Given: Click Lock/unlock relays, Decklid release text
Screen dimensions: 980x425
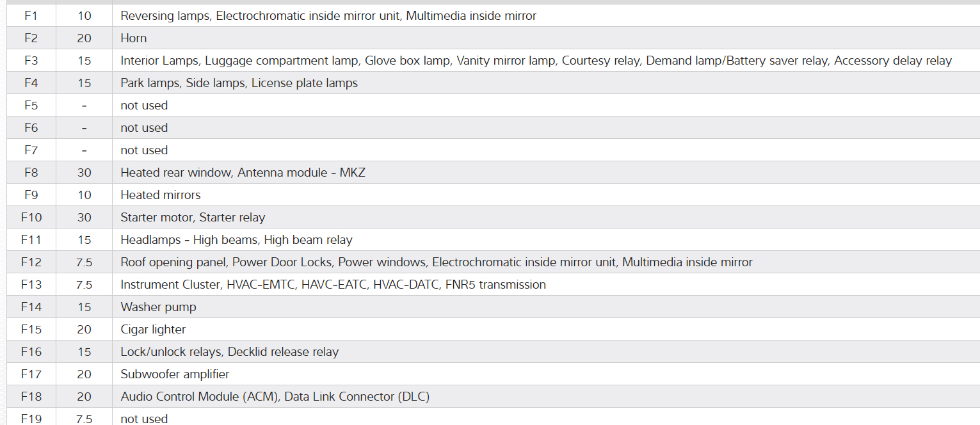Looking at the screenshot, I should point(229,352).
